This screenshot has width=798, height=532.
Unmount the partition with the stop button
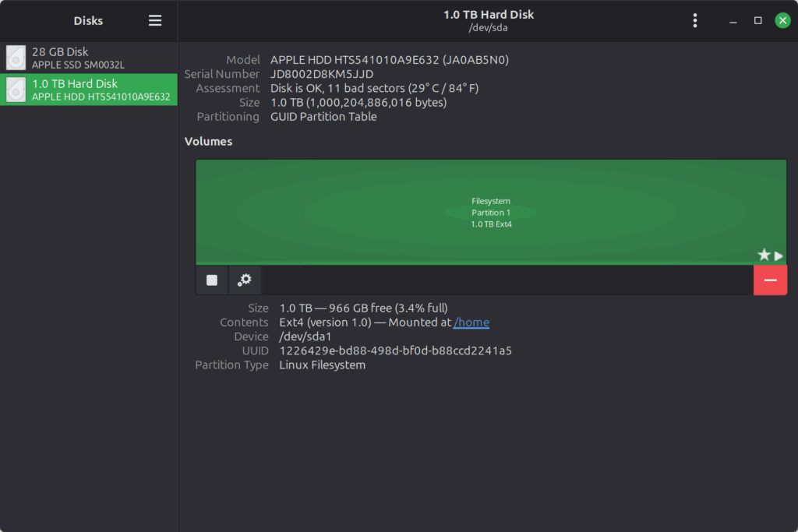click(212, 280)
